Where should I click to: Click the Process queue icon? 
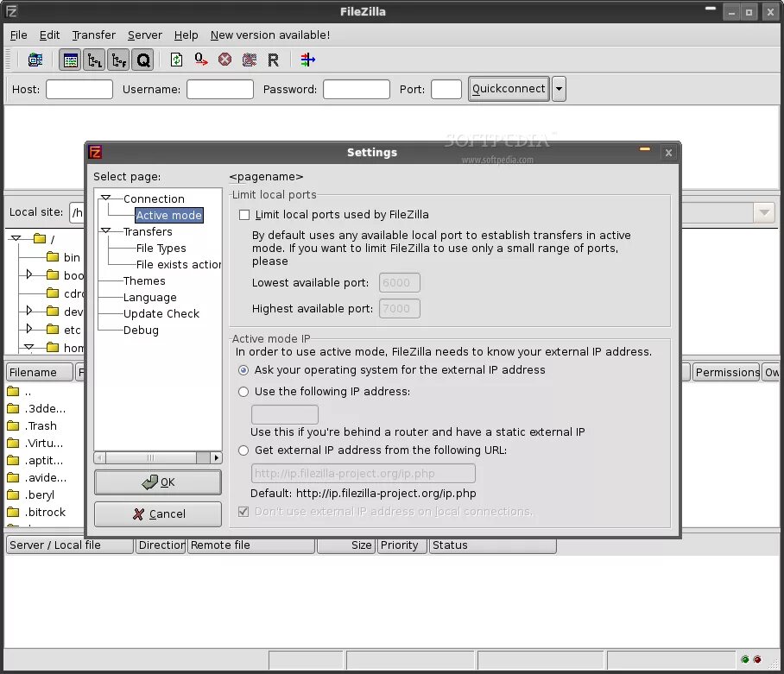click(x=201, y=60)
